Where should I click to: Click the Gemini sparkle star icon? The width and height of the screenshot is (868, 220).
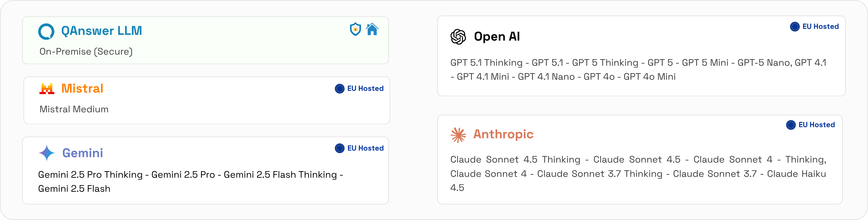tap(47, 153)
